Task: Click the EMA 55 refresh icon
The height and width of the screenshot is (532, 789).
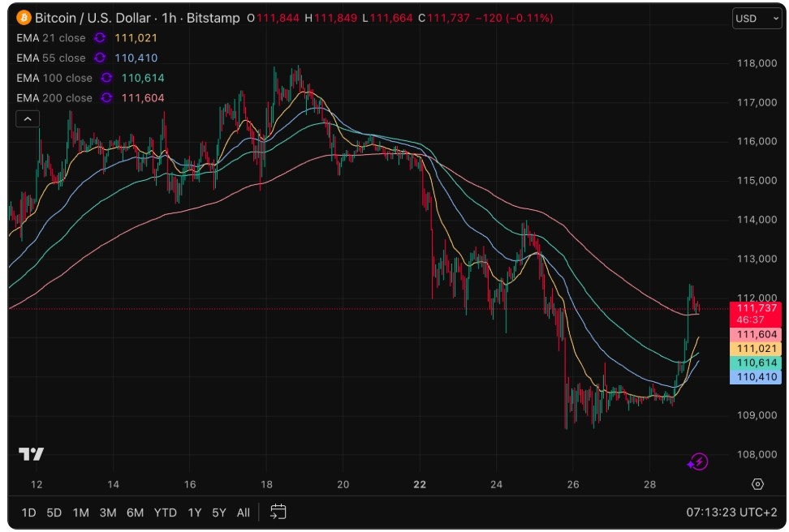Action: [100, 58]
